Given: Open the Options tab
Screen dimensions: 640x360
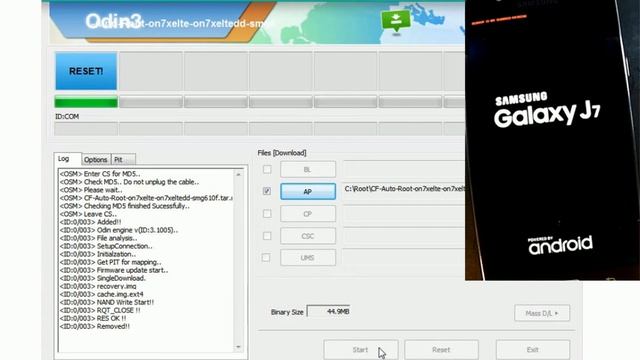Looking at the screenshot, I should [x=96, y=160].
